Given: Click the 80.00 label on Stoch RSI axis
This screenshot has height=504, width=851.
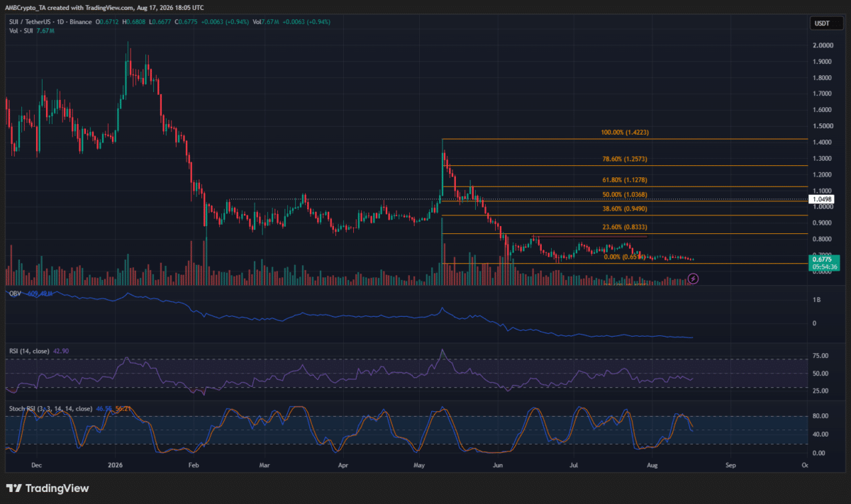Looking at the screenshot, I should (x=820, y=417).
